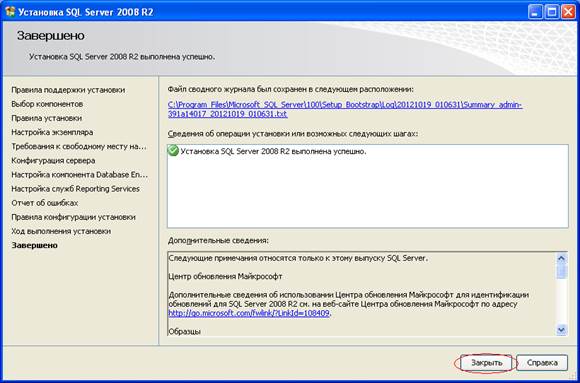Select the Ход выполнения установки step
This screenshot has height=383, width=580.
(x=61, y=231)
